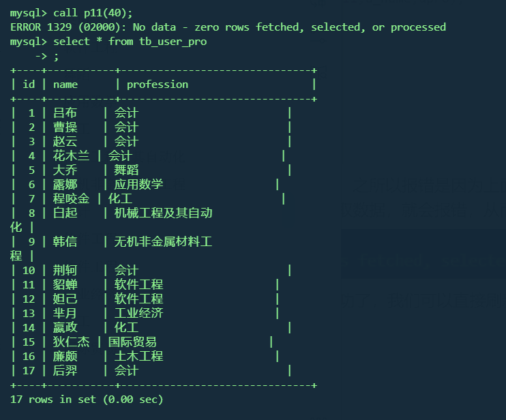Click the profession 国际贸易 for 狄仁杰

[132, 342]
